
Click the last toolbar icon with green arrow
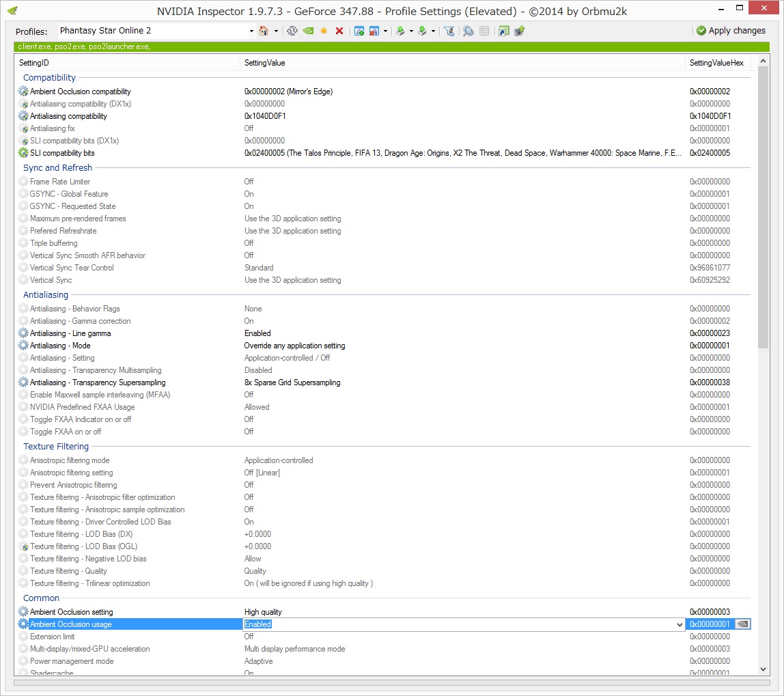520,31
